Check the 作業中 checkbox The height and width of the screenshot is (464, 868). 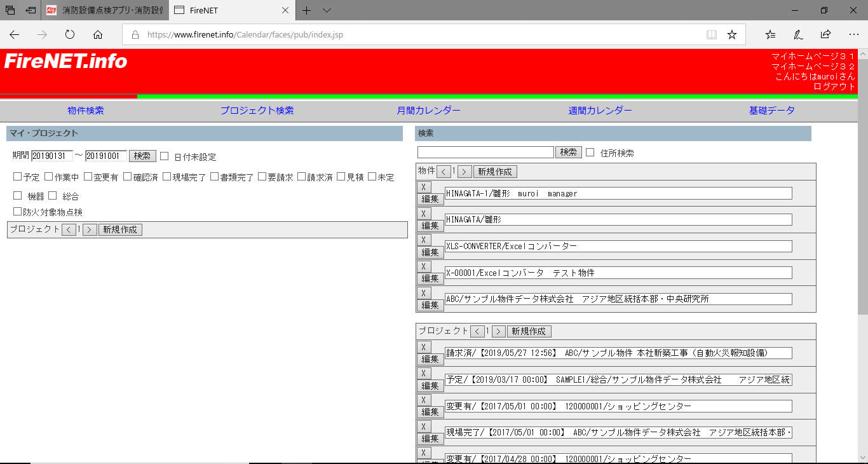tap(49, 177)
